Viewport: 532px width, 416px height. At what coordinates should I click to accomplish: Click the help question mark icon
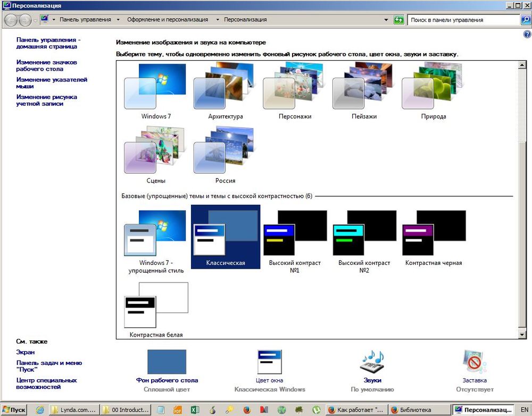point(527,34)
